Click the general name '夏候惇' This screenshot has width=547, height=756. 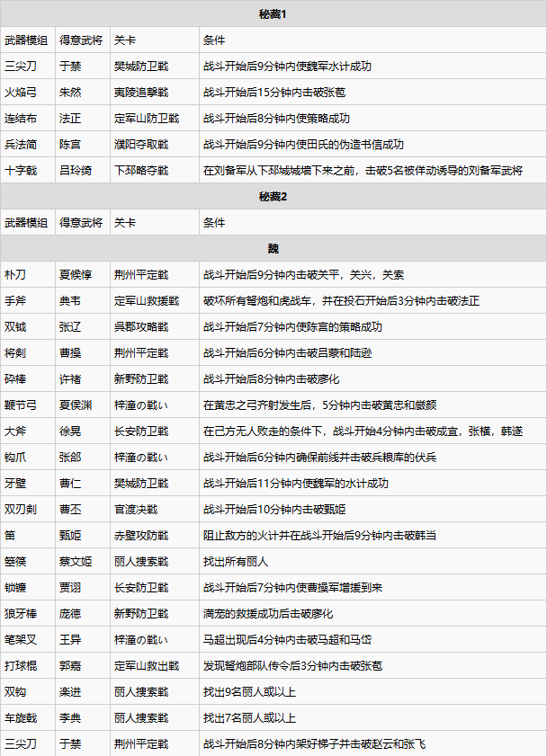76,274
